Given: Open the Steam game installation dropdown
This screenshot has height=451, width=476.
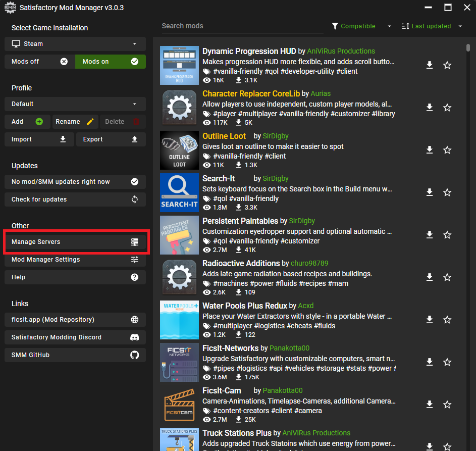Looking at the screenshot, I should tap(75, 44).
